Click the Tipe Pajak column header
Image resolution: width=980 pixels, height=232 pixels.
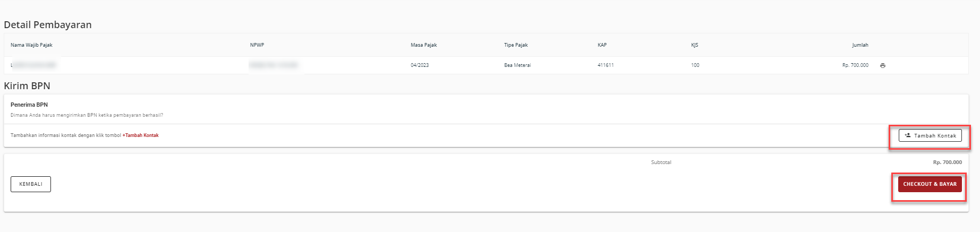tap(516, 45)
